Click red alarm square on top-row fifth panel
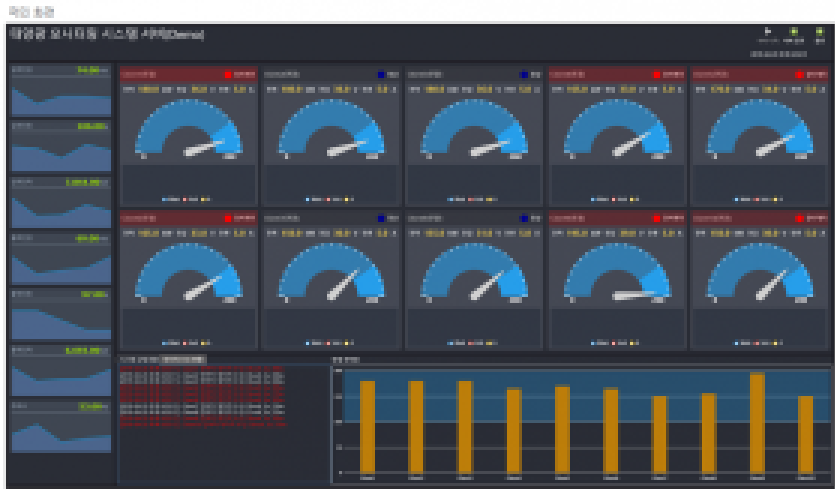Viewport: 835px width, 489px height. coord(799,75)
